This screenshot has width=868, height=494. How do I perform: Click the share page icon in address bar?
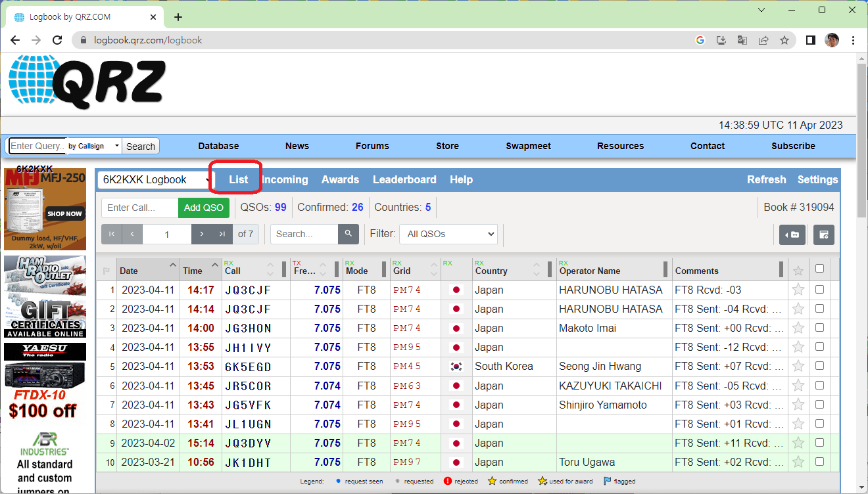(763, 40)
